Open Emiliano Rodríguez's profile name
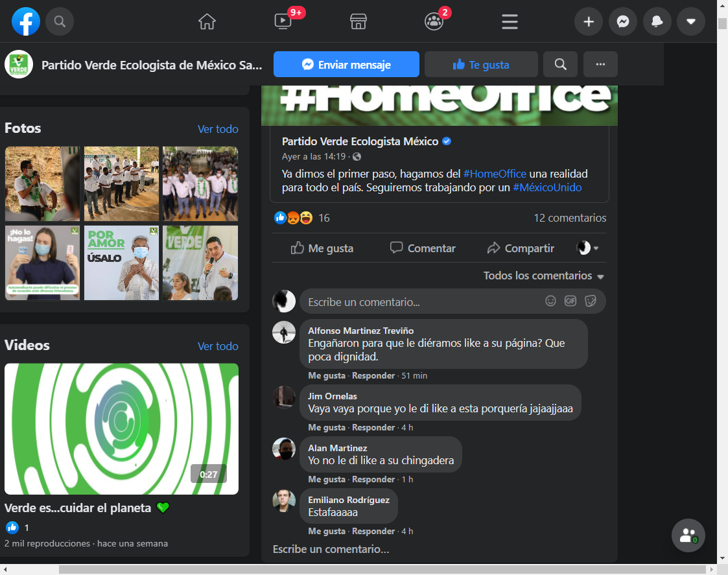728x575 pixels. pos(349,500)
